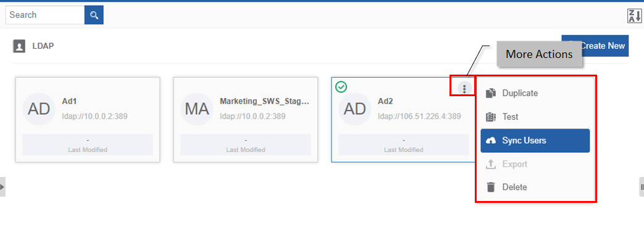Click the Duplicate pages icon
Viewport: 644px width, 230px height.
pos(491,94)
